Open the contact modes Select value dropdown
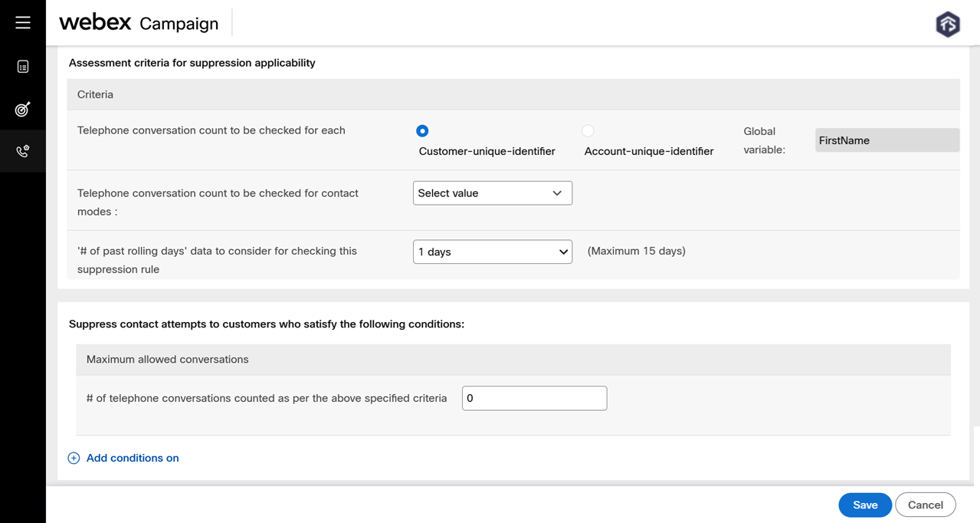The image size is (980, 523). pos(493,193)
